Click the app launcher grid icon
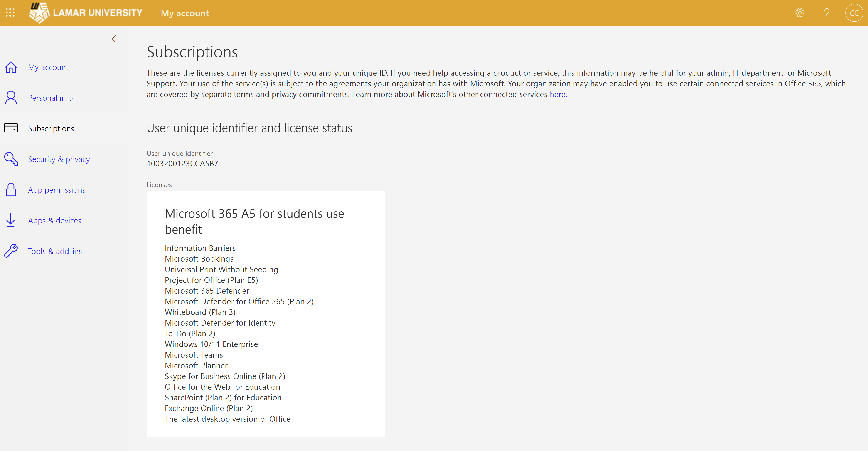The width and height of the screenshot is (868, 451). (10, 12)
